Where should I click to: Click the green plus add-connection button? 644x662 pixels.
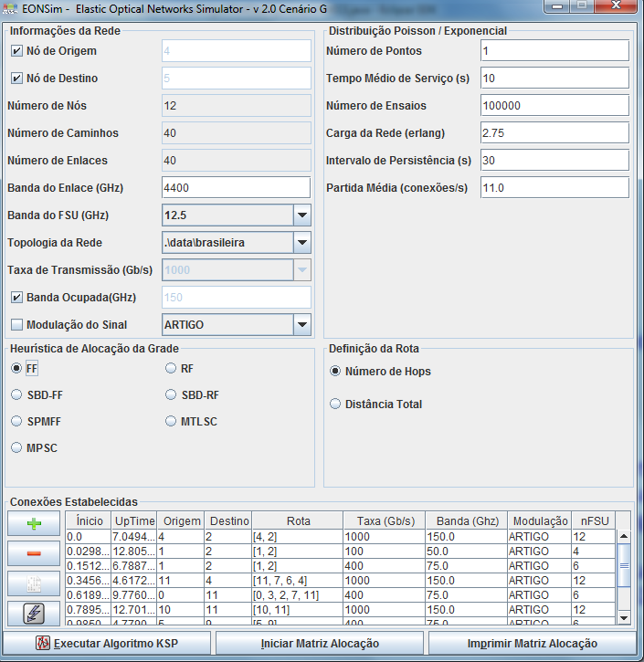point(34,524)
